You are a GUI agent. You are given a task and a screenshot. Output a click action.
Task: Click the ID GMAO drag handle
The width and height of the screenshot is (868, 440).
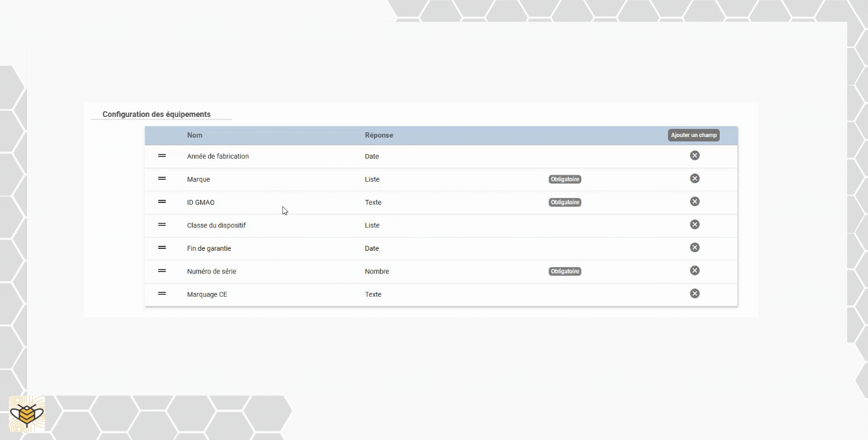click(x=162, y=201)
